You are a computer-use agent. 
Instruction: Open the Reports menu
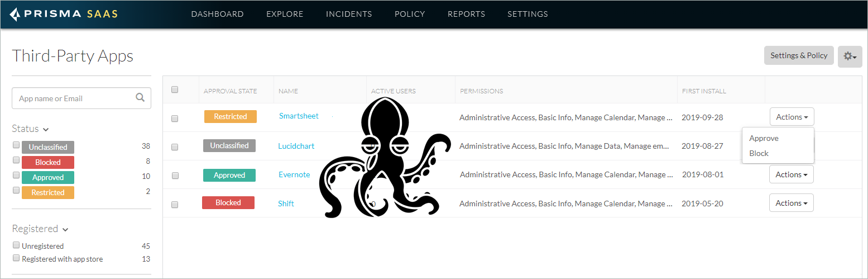(466, 14)
